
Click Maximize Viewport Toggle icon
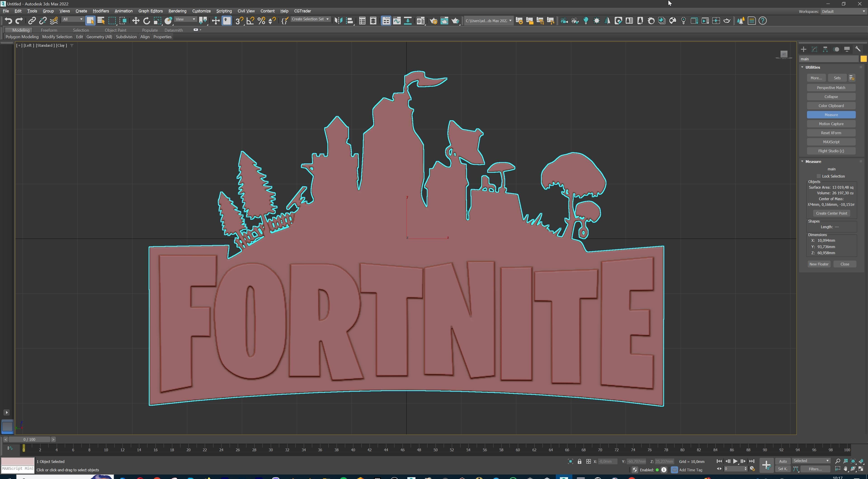(x=861, y=469)
